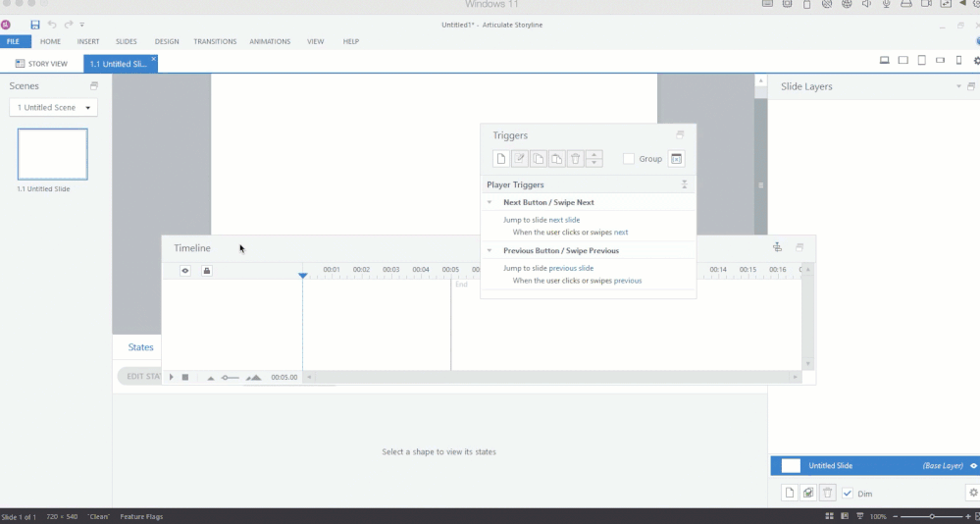Open the DESIGN ribbon tab
Image resolution: width=980 pixels, height=524 pixels.
point(167,41)
